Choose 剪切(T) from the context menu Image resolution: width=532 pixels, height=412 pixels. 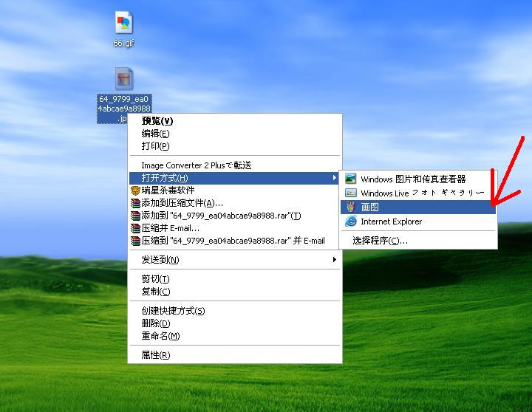[x=235, y=279]
